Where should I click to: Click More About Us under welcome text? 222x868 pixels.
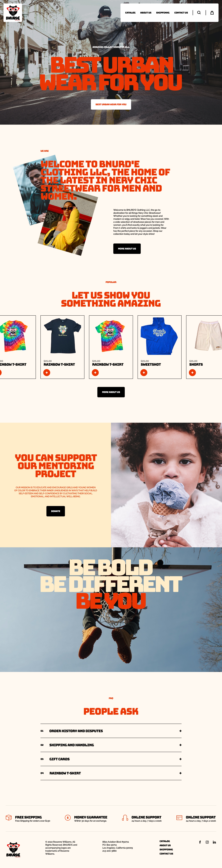coord(127,249)
